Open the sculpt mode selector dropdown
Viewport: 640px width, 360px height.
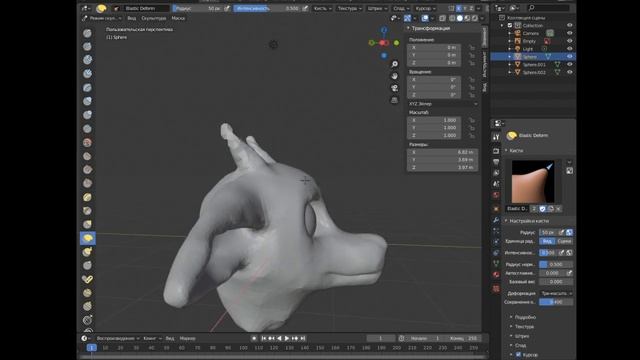[102, 18]
